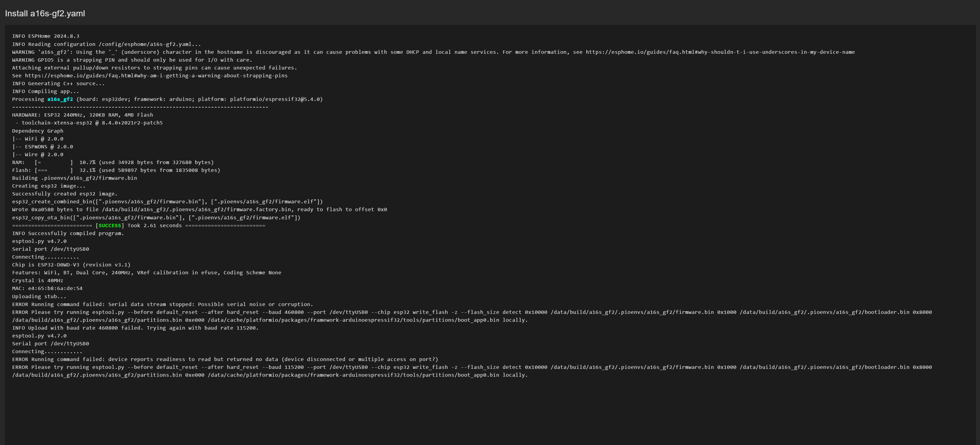Click the green SUCCESS status label

pos(109,226)
